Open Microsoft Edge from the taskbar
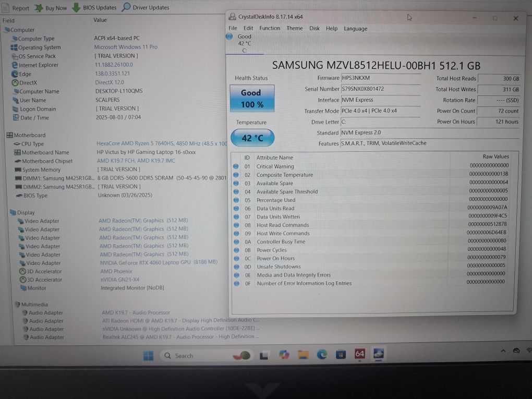This screenshot has width=532, height=399. [322, 355]
